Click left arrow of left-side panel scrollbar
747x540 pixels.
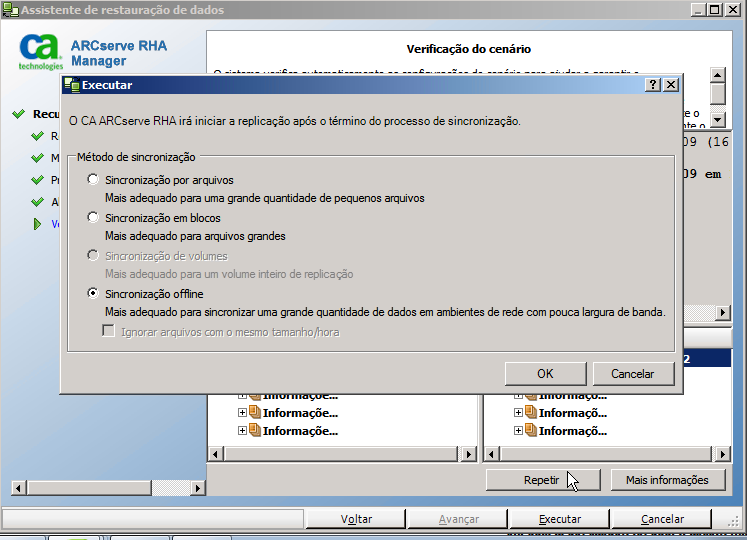point(18,488)
